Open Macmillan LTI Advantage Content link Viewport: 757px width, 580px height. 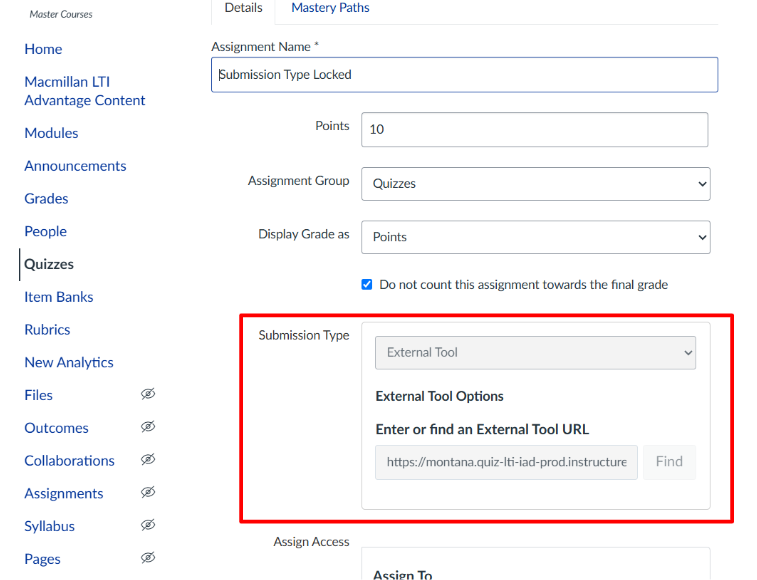pyautogui.click(x=84, y=91)
